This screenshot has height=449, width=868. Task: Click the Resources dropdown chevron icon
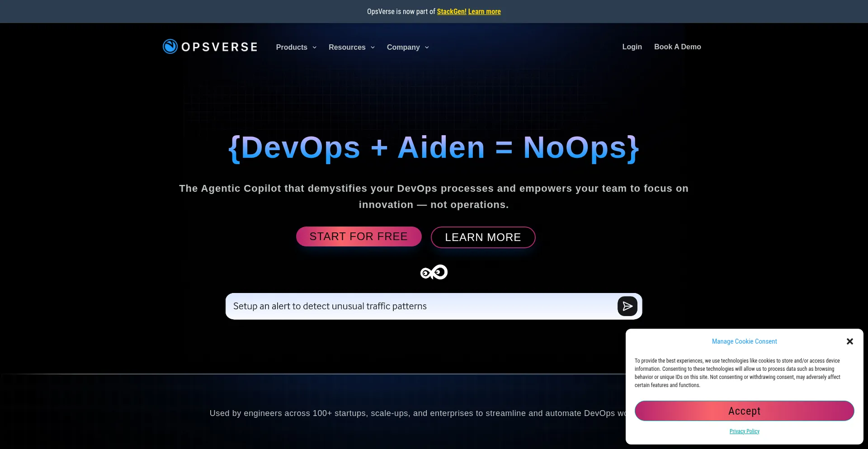click(373, 47)
